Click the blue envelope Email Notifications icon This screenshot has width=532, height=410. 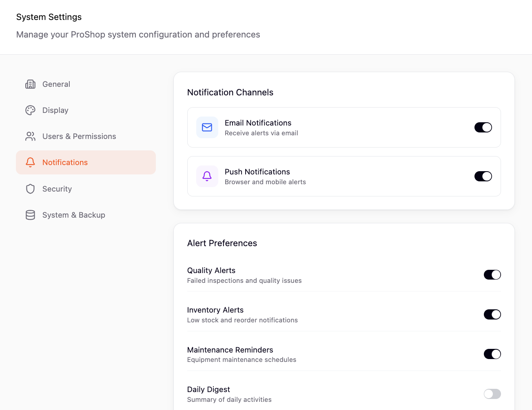[x=207, y=128]
